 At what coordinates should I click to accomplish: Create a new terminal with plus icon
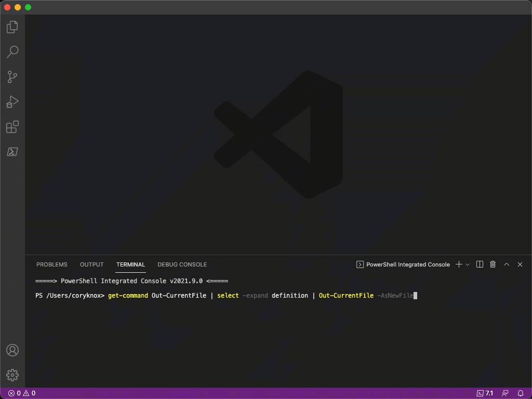click(459, 264)
